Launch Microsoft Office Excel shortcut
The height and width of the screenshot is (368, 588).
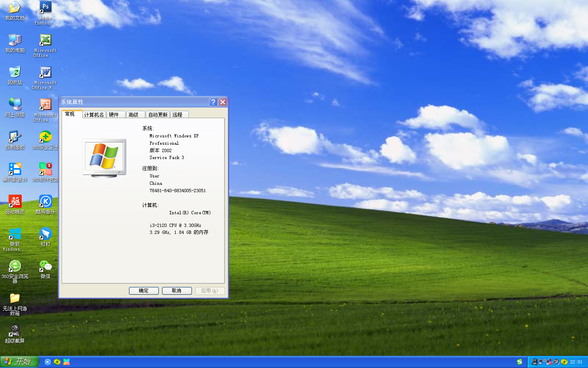tap(45, 42)
